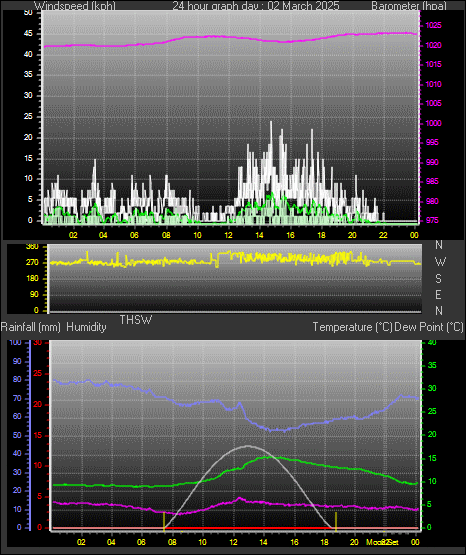Select the 1005 barometer axis label

click(433, 103)
